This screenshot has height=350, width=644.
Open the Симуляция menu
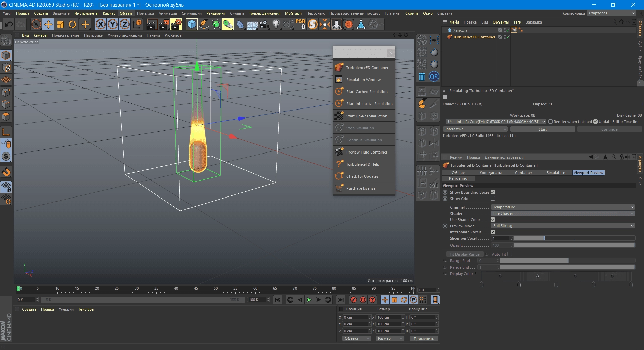click(x=192, y=13)
